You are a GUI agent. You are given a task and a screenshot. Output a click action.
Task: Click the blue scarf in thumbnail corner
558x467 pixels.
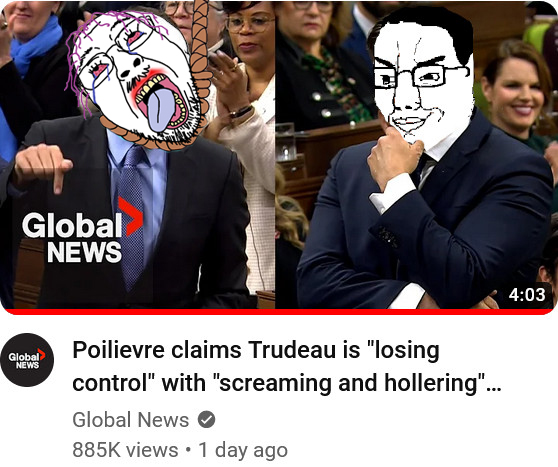(x=36, y=43)
